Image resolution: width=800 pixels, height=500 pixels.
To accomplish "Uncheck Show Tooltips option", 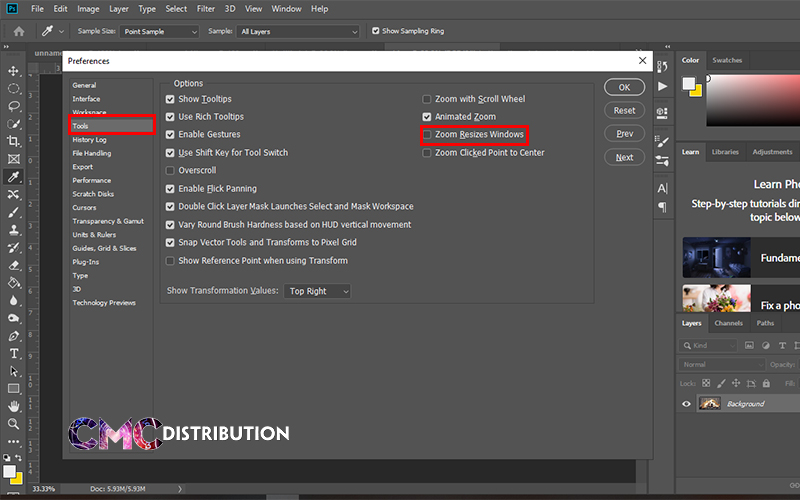I will point(170,99).
